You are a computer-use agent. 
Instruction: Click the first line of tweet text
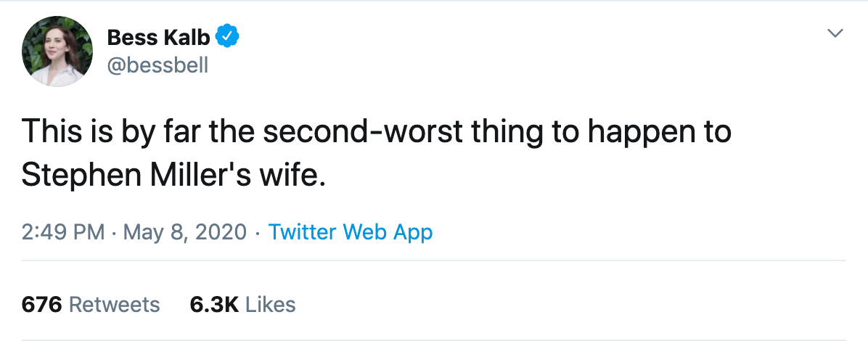[x=376, y=131]
